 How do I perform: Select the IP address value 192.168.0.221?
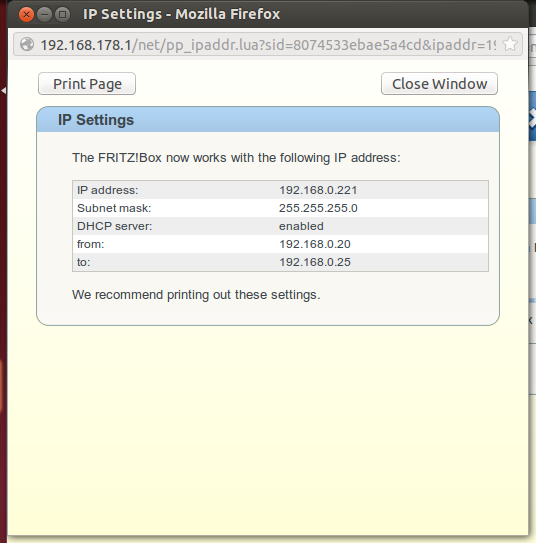[x=318, y=190]
